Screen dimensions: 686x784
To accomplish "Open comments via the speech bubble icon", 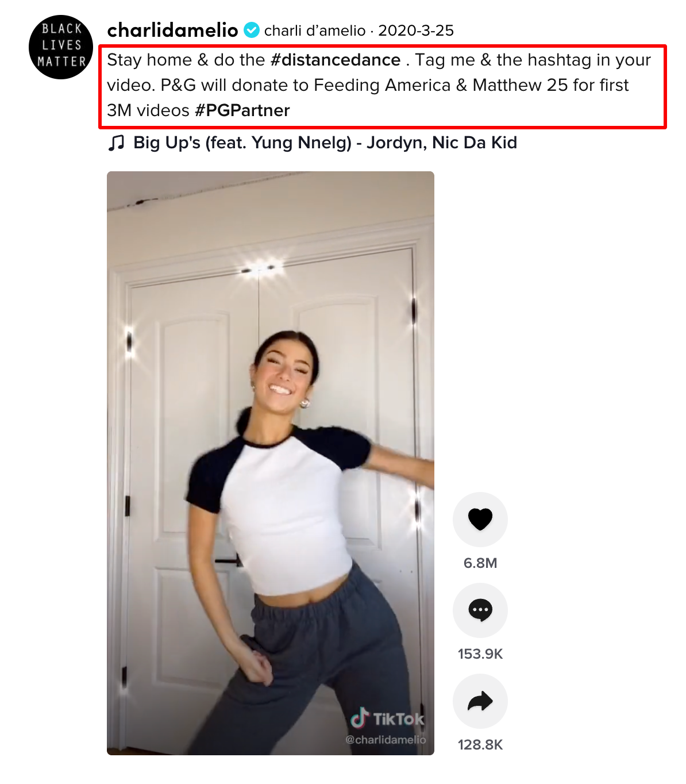I will [x=480, y=610].
